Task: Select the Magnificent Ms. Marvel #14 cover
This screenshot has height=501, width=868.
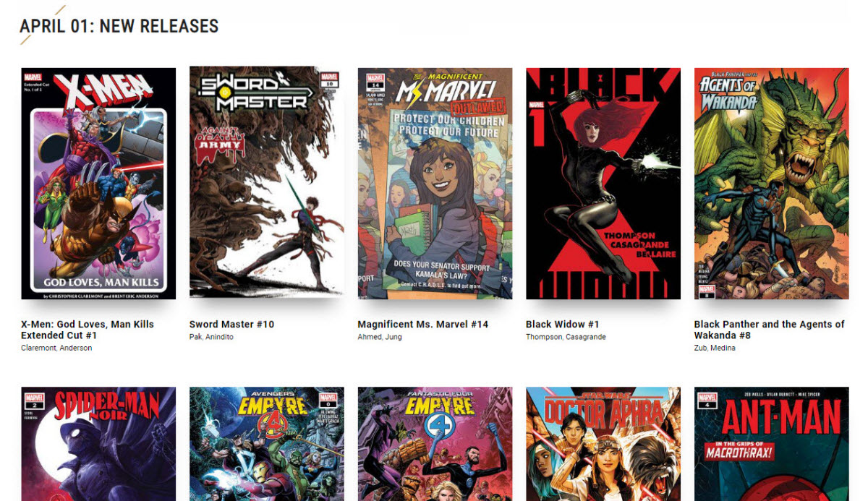Action: [x=435, y=184]
